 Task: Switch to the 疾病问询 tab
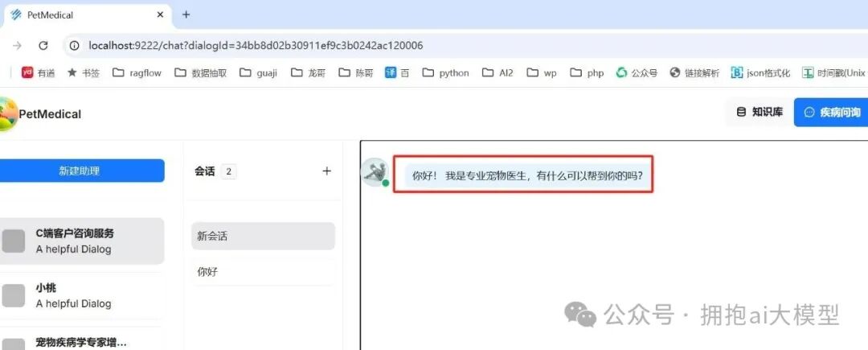click(831, 113)
